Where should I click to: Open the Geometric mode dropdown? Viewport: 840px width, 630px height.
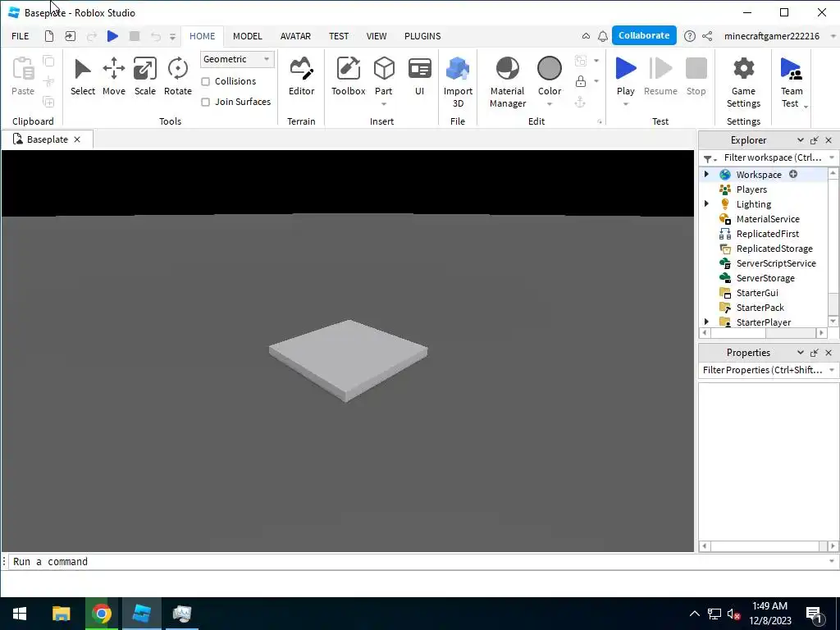(x=237, y=59)
